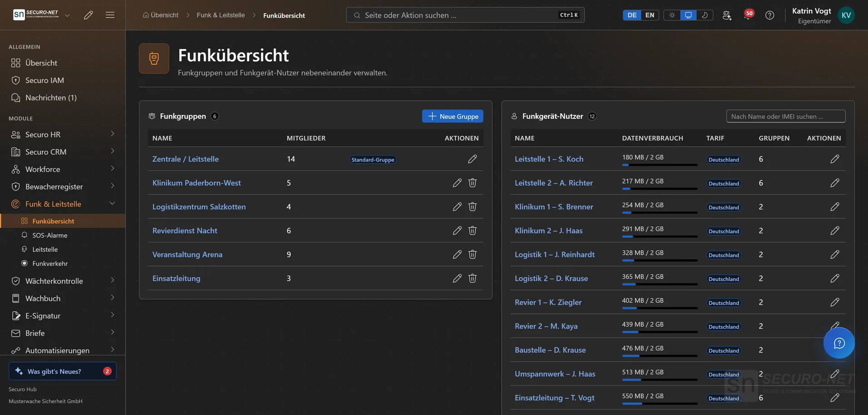Toggle the hamburger sidebar menu
This screenshot has height=415, width=868.
click(110, 15)
